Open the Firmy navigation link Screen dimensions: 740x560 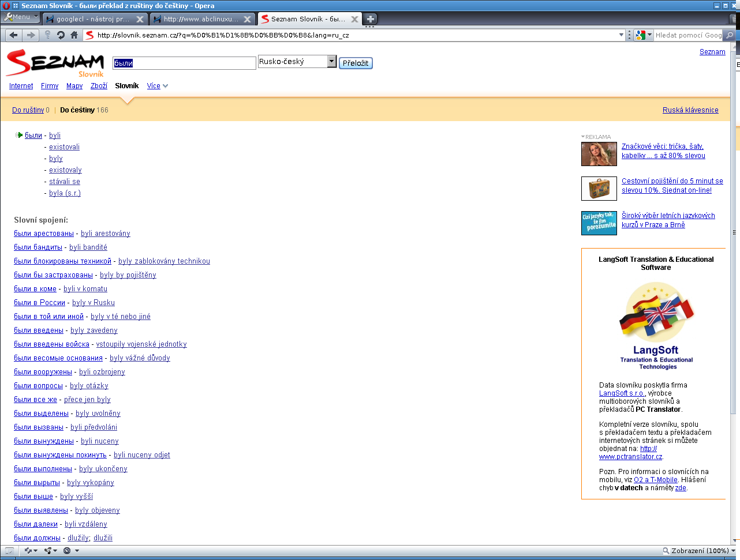point(50,86)
